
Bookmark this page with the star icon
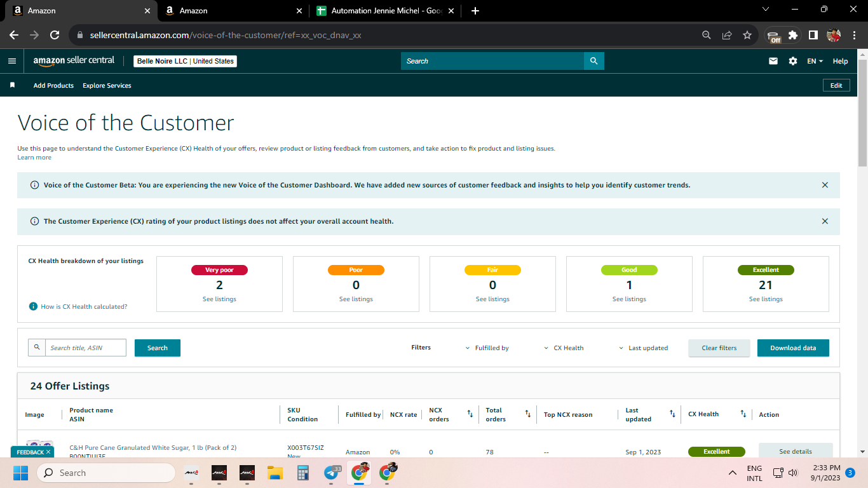click(747, 35)
